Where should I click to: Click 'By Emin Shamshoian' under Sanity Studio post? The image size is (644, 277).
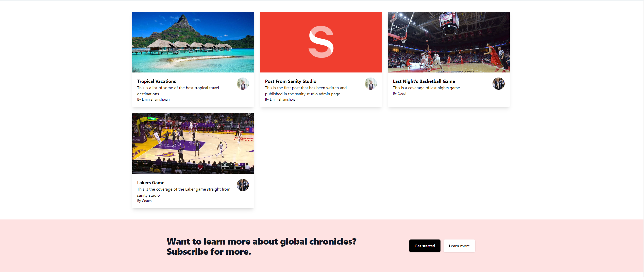(x=281, y=100)
